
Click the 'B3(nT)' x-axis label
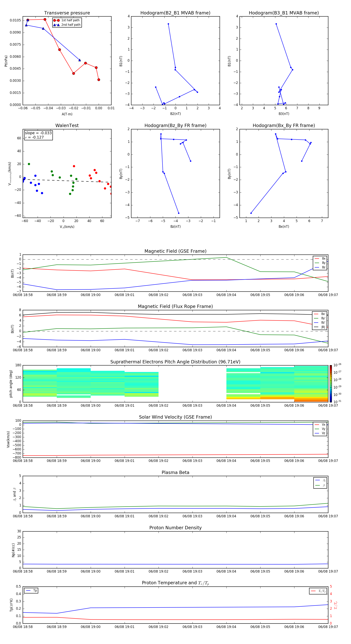[284, 114]
